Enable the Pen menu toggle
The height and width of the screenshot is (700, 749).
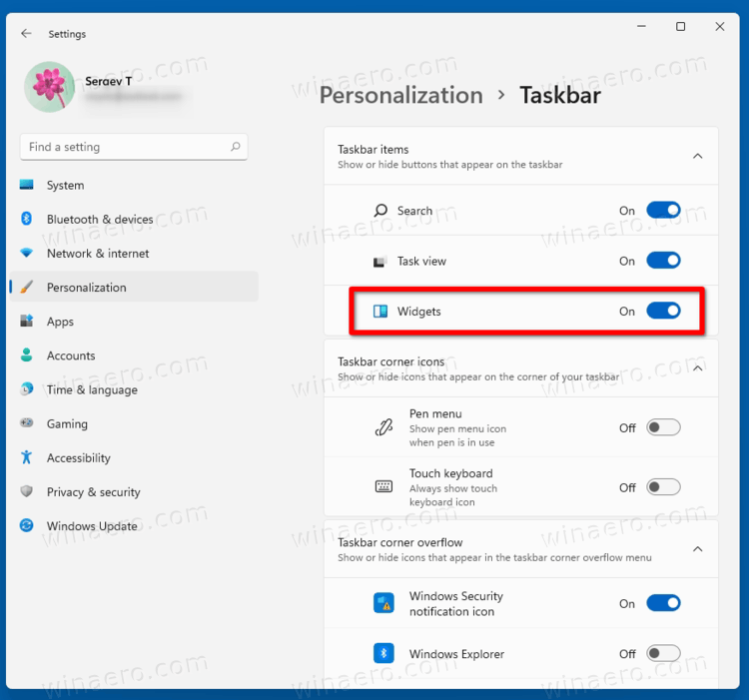point(663,427)
